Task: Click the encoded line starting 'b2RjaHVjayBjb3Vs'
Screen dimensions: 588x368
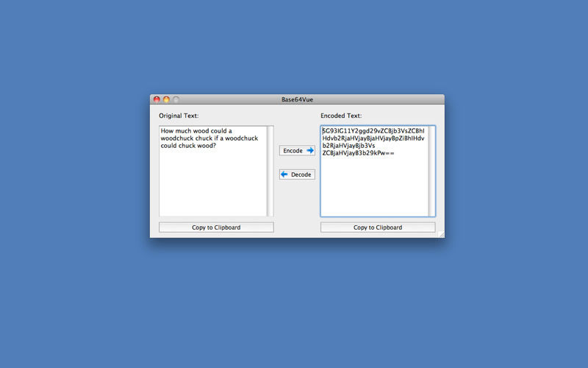Action: (348, 146)
